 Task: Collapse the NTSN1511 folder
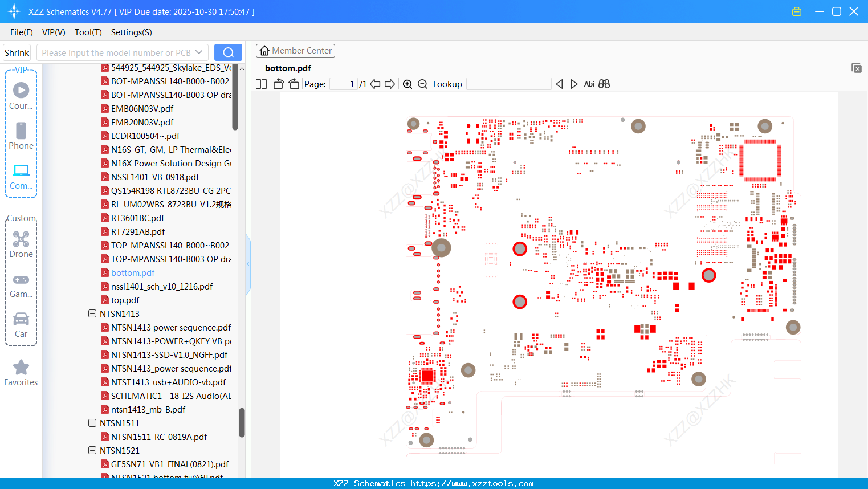(92, 423)
